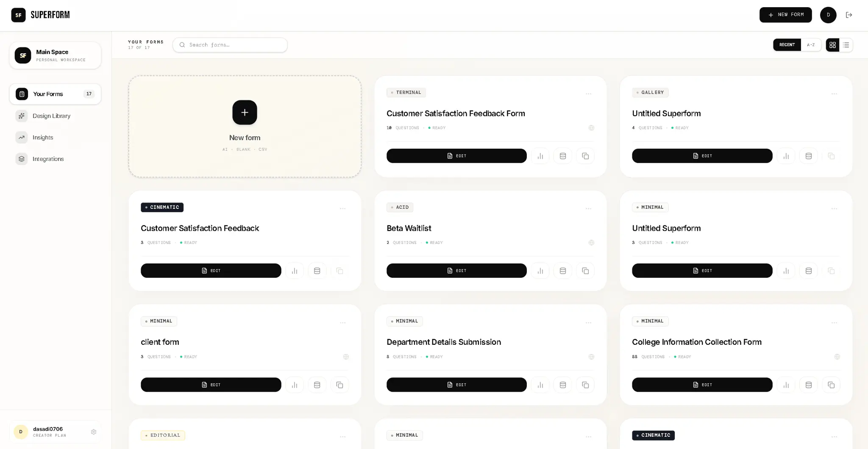Edit the Cinematic Customer Satisfaction Feedback form
Viewport: 868px width, 449px height.
(211, 271)
